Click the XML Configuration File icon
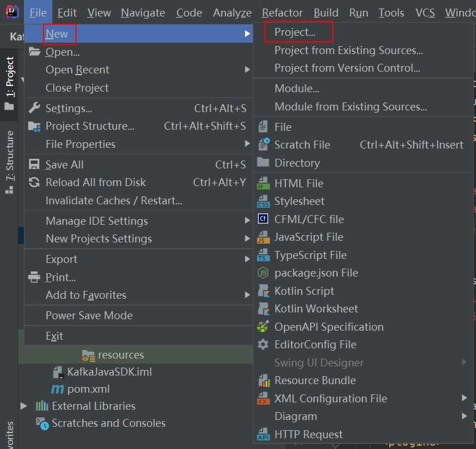This screenshot has width=476, height=449. (263, 398)
